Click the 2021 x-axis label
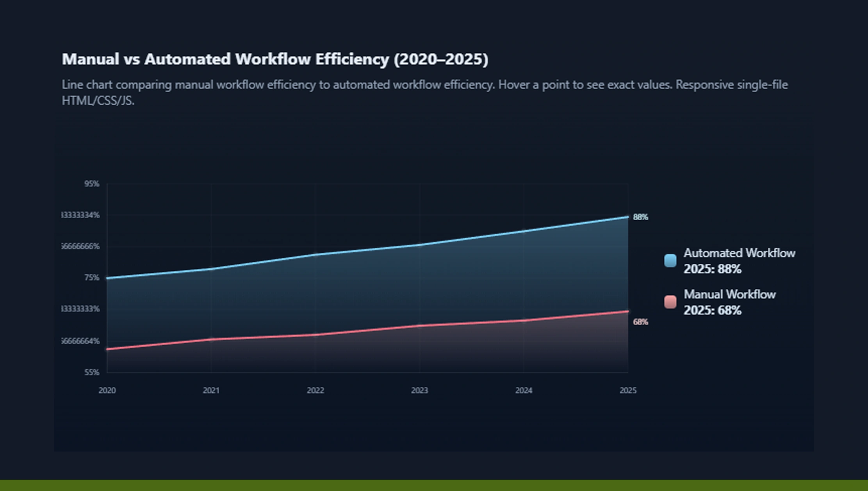Viewport: 868px width, 491px height. (x=211, y=390)
